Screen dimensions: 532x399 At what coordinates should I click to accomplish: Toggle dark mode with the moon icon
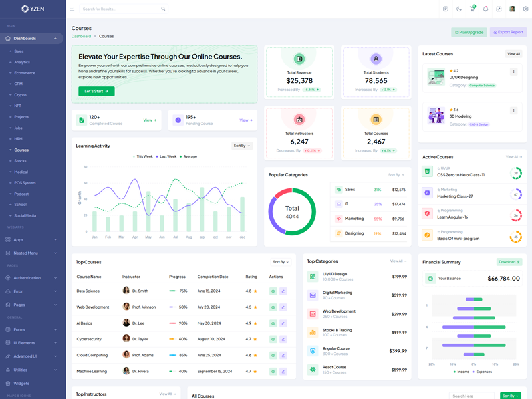[459, 9]
